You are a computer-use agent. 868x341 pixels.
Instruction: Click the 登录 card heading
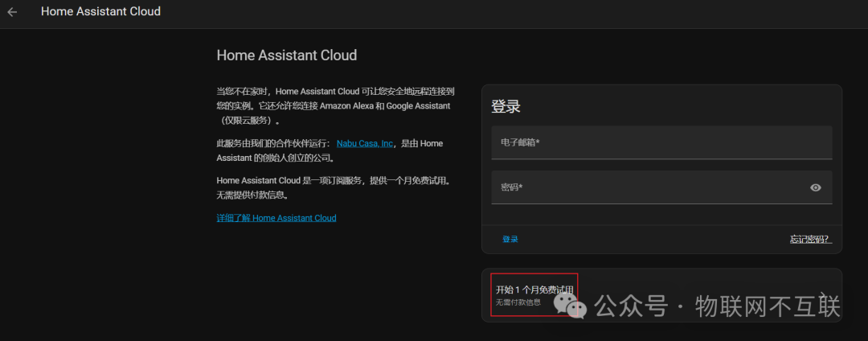coord(506,107)
